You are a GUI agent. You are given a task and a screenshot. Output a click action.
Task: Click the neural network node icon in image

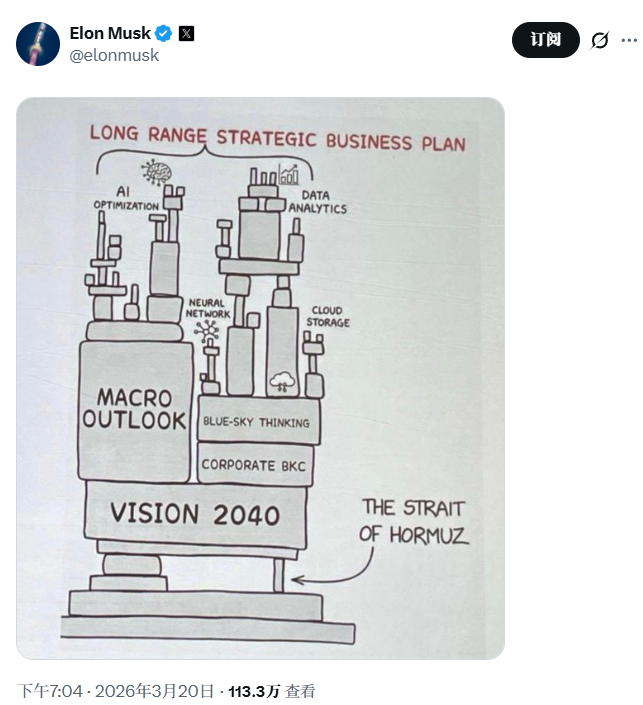pyautogui.click(x=206, y=332)
